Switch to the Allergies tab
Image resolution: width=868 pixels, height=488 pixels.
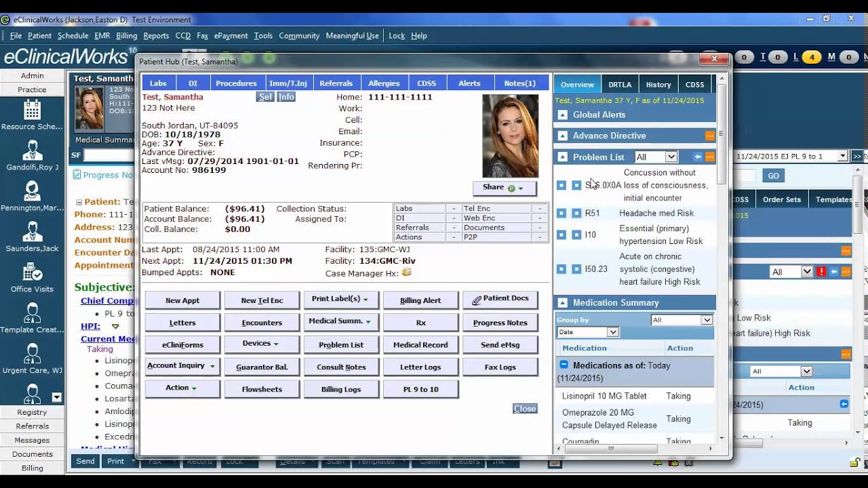pyautogui.click(x=384, y=83)
